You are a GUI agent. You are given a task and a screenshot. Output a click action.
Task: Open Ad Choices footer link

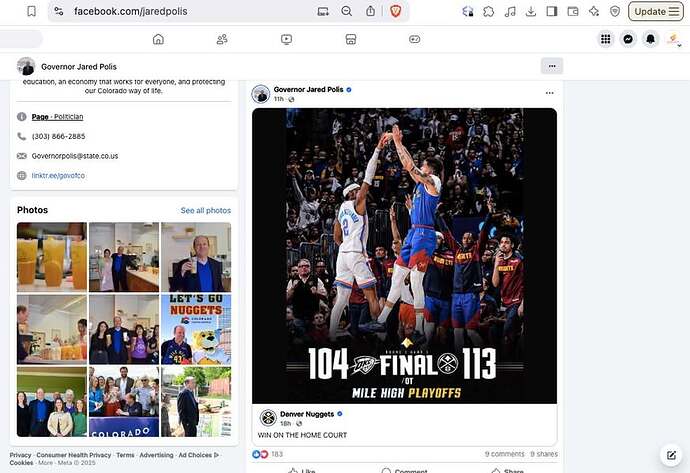pos(198,455)
